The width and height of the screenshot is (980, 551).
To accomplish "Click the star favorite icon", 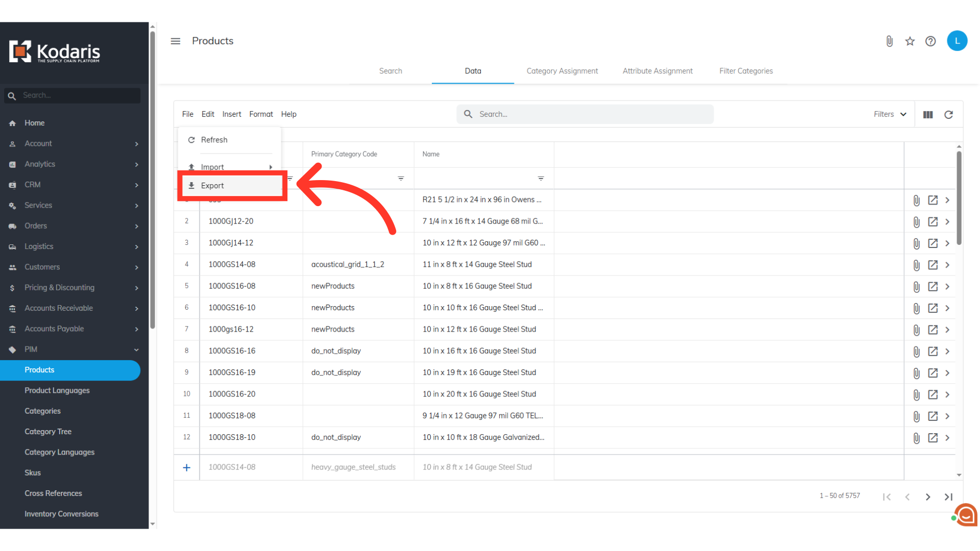I will click(x=910, y=41).
